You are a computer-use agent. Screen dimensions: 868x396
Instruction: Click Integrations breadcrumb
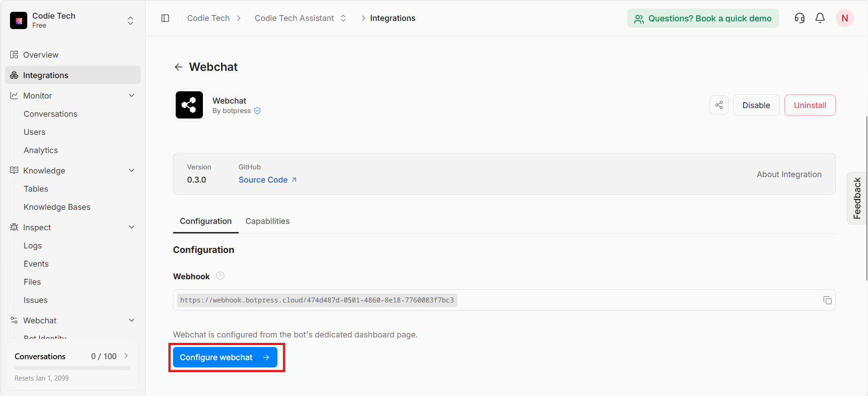point(393,18)
